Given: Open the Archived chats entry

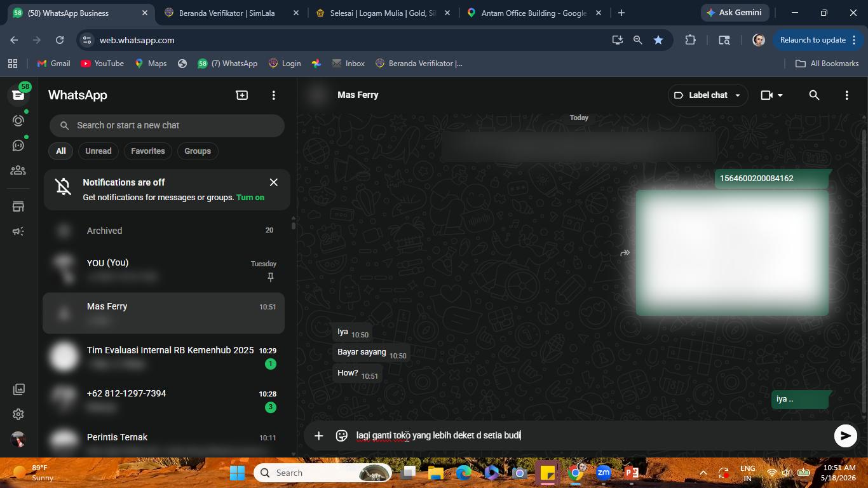Looking at the screenshot, I should (164, 231).
